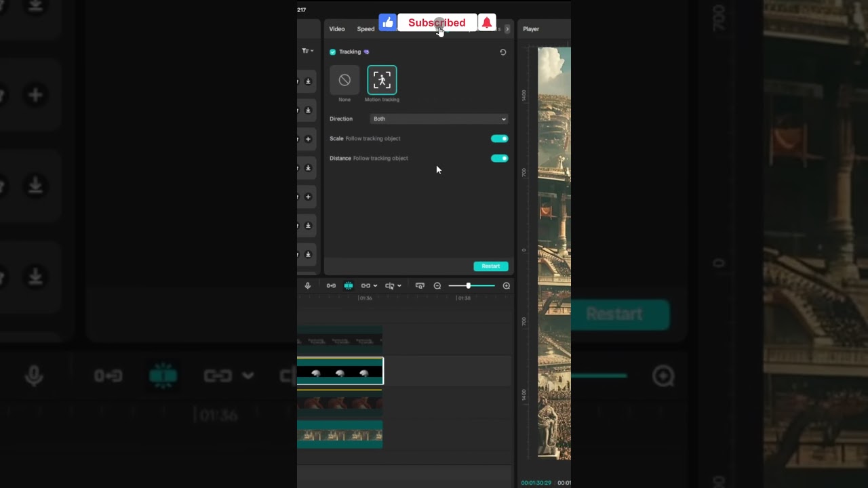Image resolution: width=868 pixels, height=488 pixels.
Task: Toggle Distance follow tracking object switch
Action: [499, 158]
